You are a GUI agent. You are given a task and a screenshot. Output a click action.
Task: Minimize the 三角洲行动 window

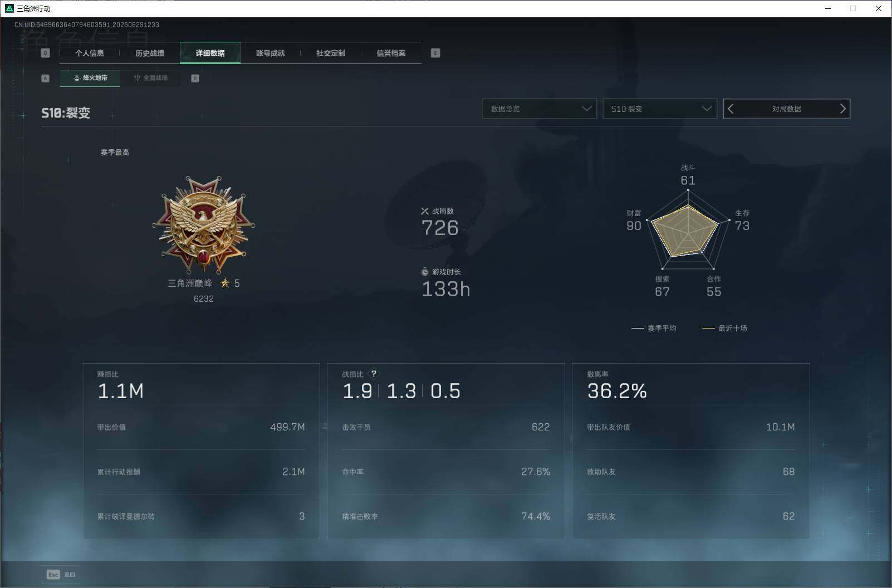828,8
